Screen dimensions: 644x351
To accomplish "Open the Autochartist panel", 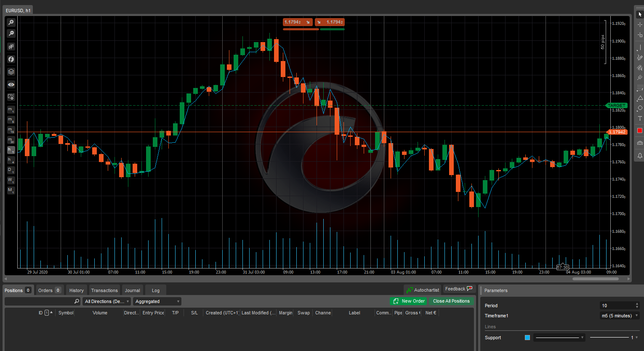I will pyautogui.click(x=423, y=290).
